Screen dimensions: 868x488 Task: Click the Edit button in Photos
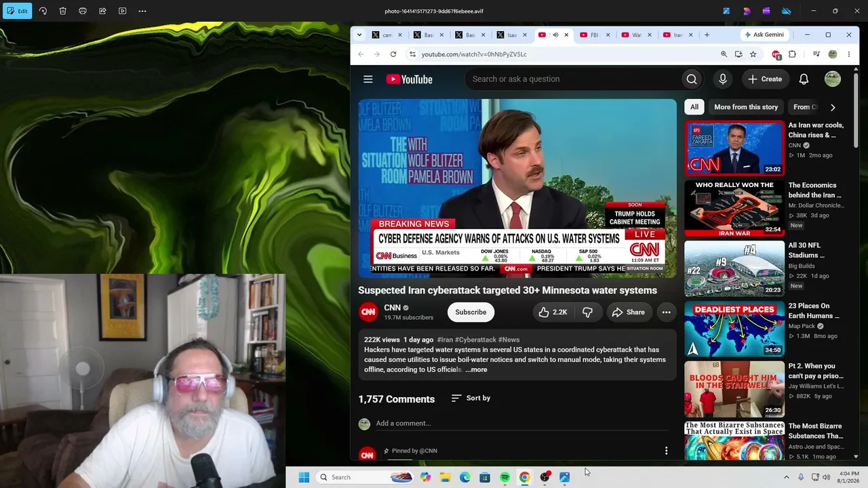[x=17, y=11]
